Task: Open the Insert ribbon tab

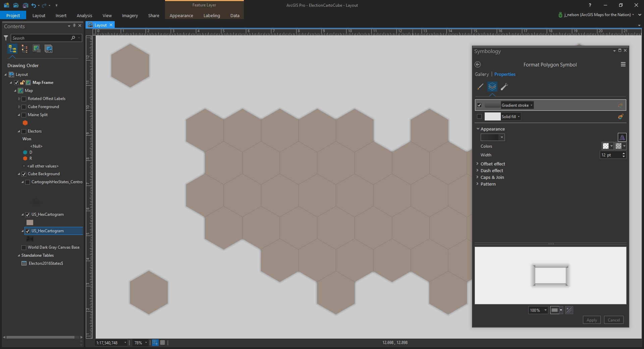Action: [x=61, y=15]
